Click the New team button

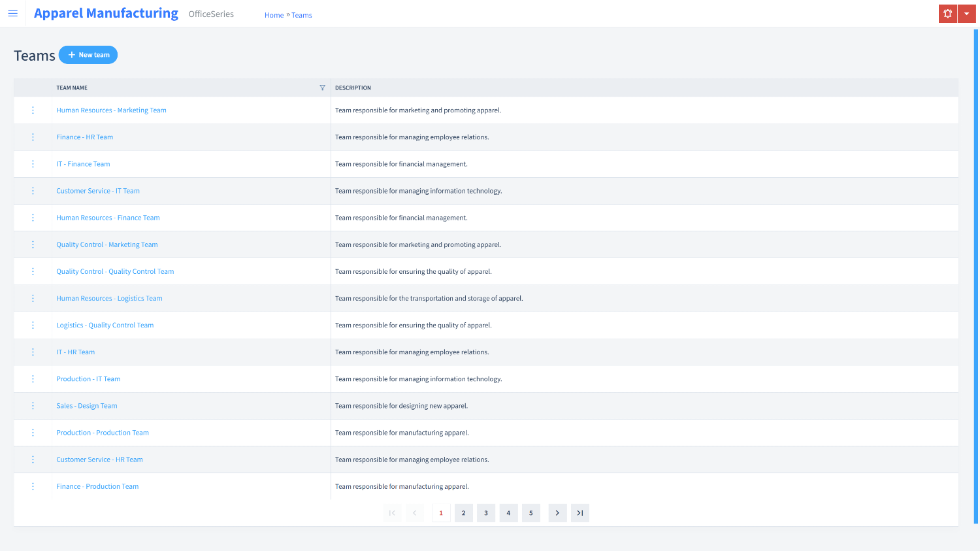point(88,55)
